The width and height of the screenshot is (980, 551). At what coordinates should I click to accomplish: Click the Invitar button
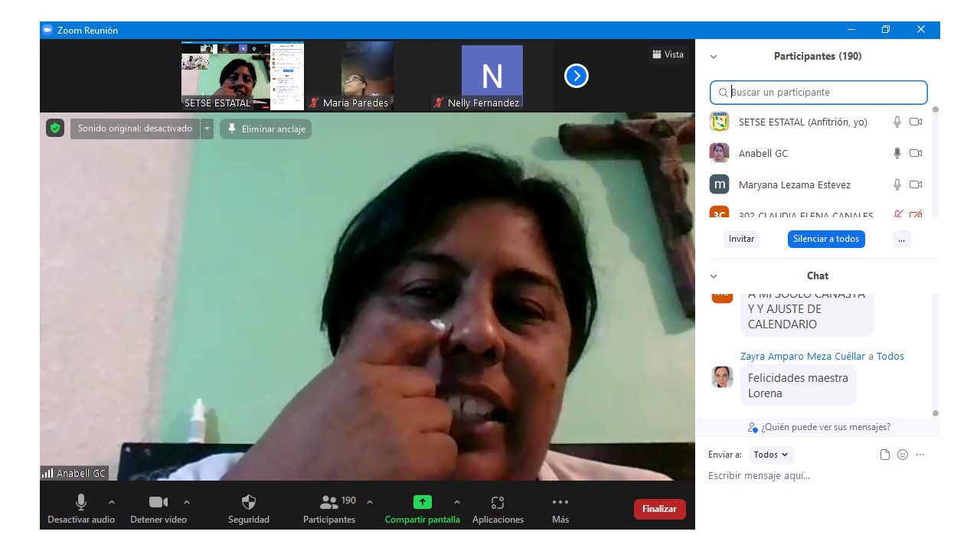741,239
